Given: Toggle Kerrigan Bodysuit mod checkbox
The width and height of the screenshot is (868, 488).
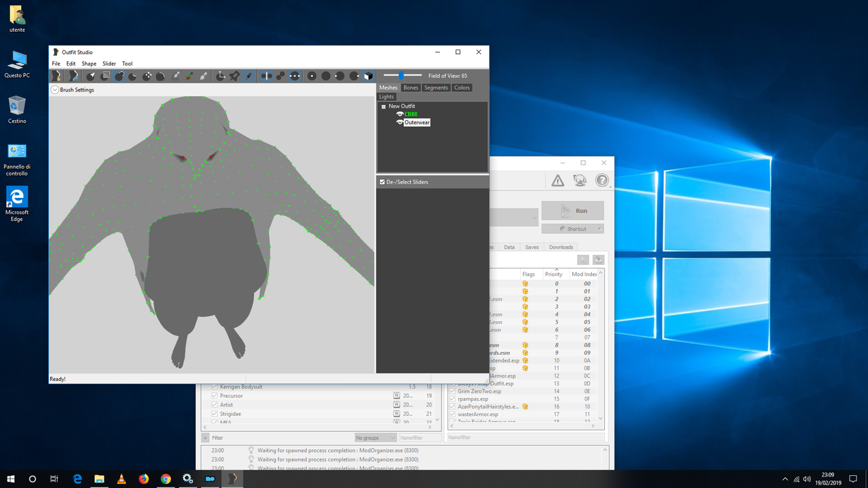Looking at the screenshot, I should tap(214, 387).
